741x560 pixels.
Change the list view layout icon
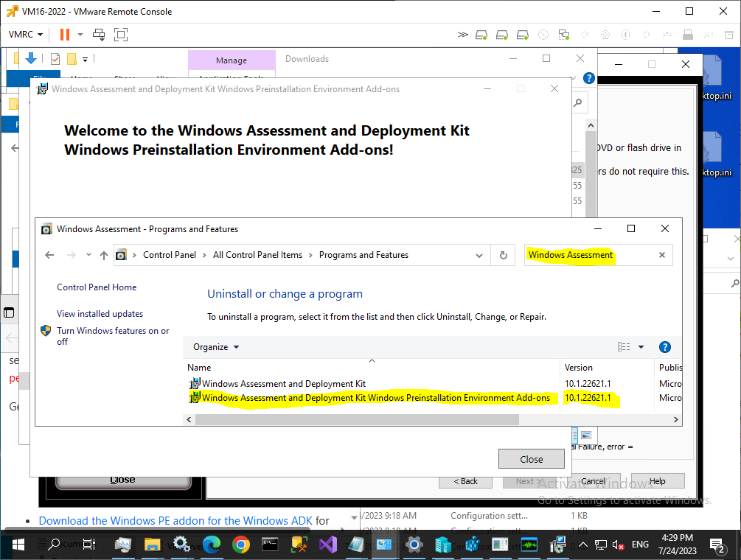click(623, 347)
